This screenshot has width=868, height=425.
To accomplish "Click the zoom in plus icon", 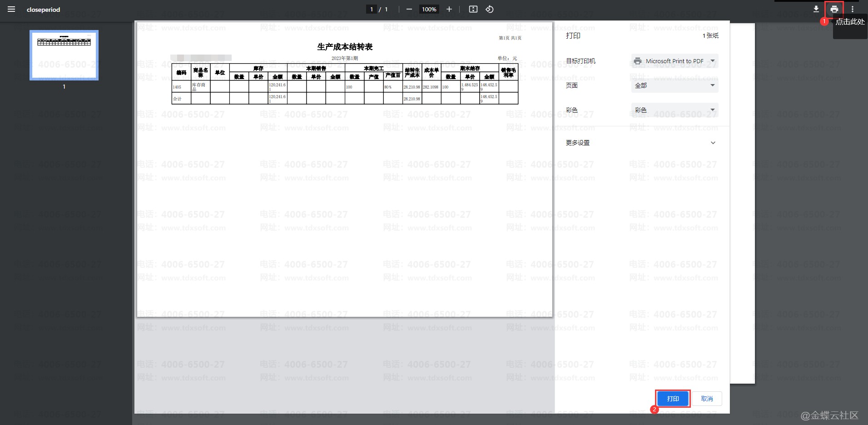I will point(449,10).
